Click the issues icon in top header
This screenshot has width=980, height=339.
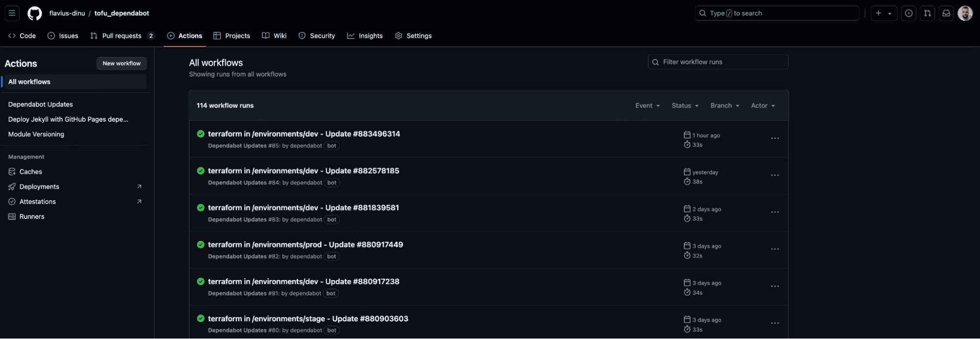[908, 13]
